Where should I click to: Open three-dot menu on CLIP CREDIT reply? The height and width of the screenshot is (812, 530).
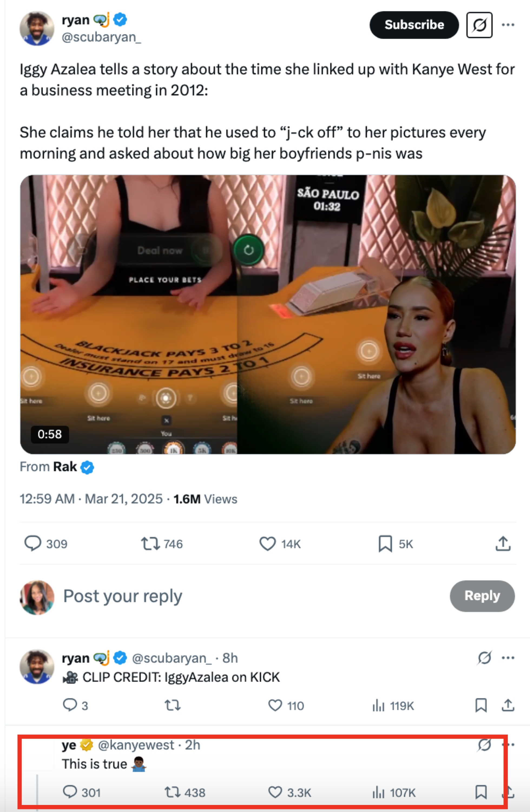[x=508, y=658]
